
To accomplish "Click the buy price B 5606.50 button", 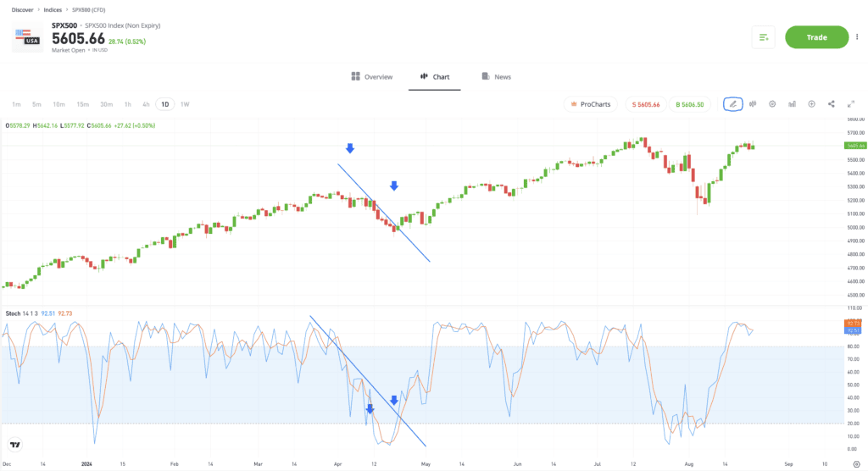I will (x=690, y=104).
